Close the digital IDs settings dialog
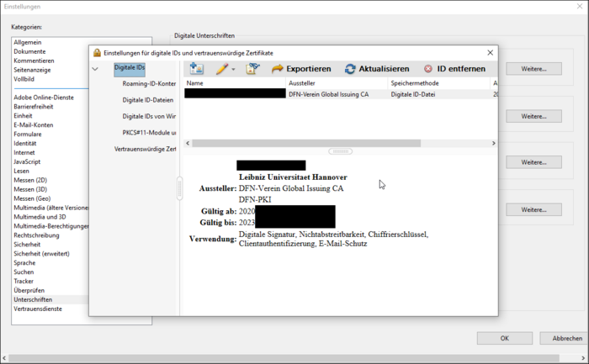 point(491,53)
